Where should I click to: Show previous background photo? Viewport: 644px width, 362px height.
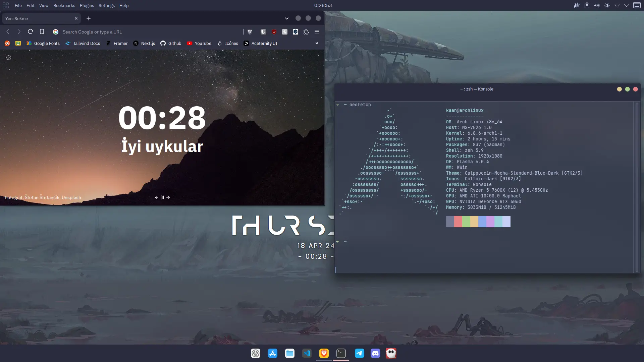tap(157, 197)
